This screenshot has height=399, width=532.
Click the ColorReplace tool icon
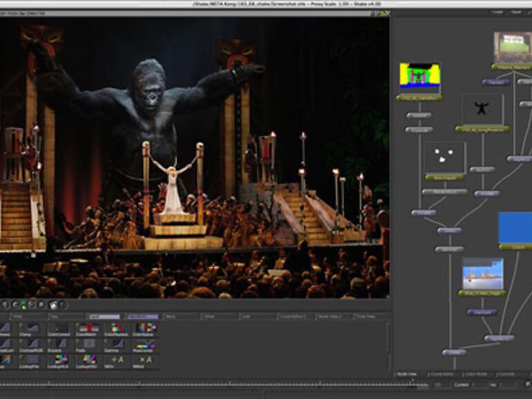tap(116, 328)
